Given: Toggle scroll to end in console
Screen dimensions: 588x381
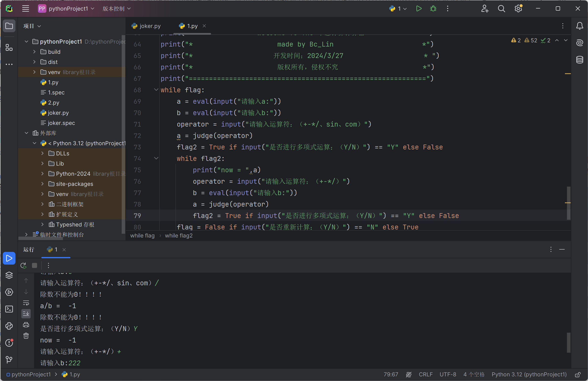Looking at the screenshot, I should pos(26,313).
